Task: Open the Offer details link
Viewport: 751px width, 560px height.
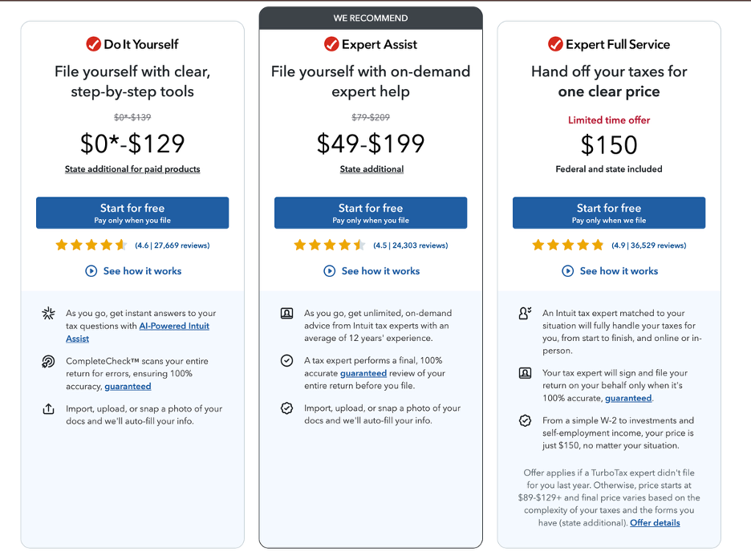Action: click(x=655, y=523)
